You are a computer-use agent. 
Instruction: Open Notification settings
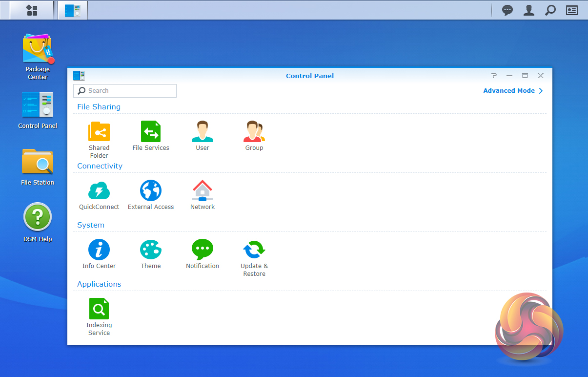point(203,254)
